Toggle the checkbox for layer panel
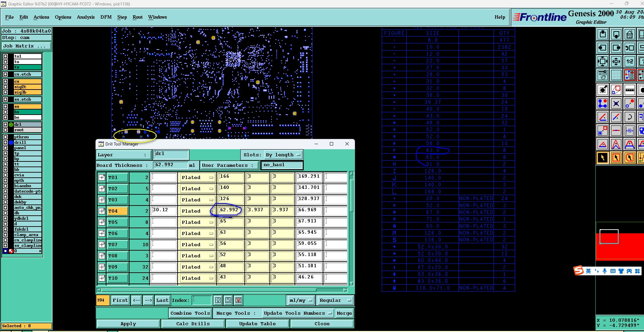Screen dimensions: 644x332 coord(5,148)
